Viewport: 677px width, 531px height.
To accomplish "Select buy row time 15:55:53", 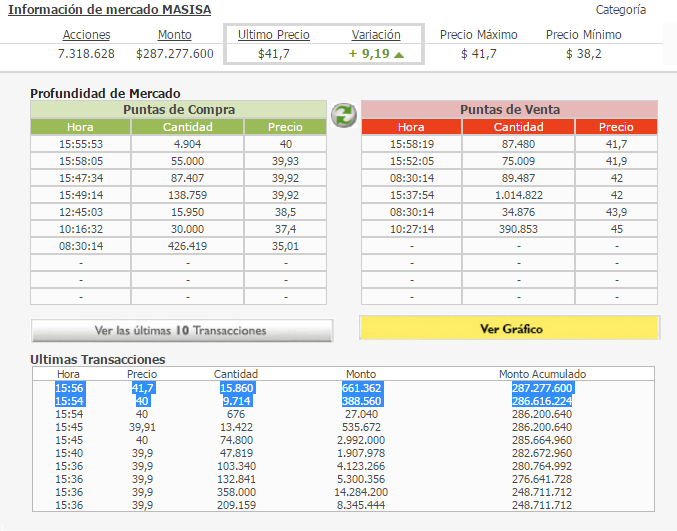I will click(81, 144).
